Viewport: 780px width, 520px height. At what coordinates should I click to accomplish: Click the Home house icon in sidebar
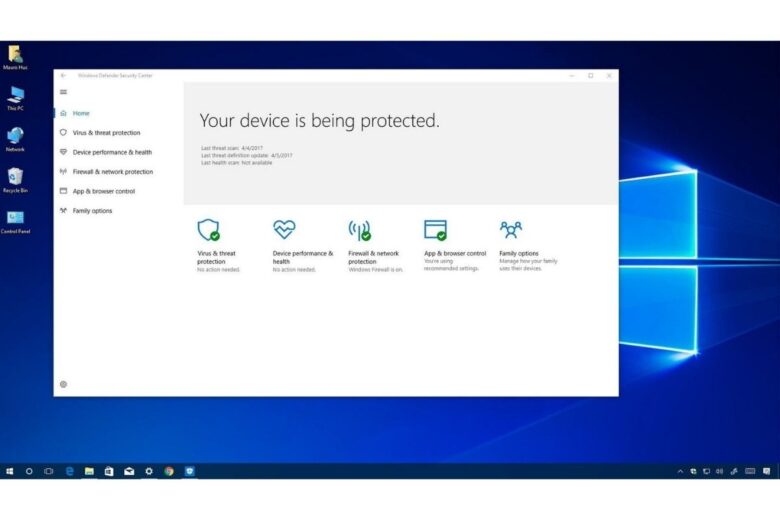tap(63, 113)
